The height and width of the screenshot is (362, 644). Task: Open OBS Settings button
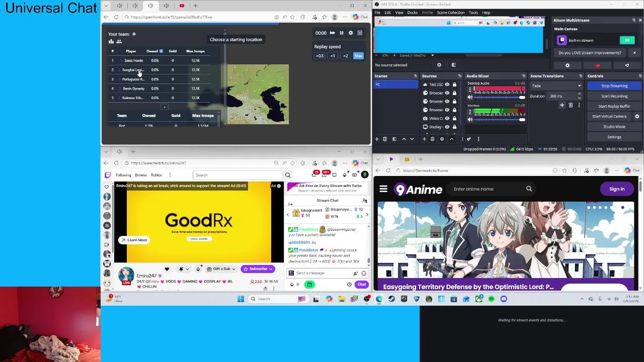coord(614,137)
